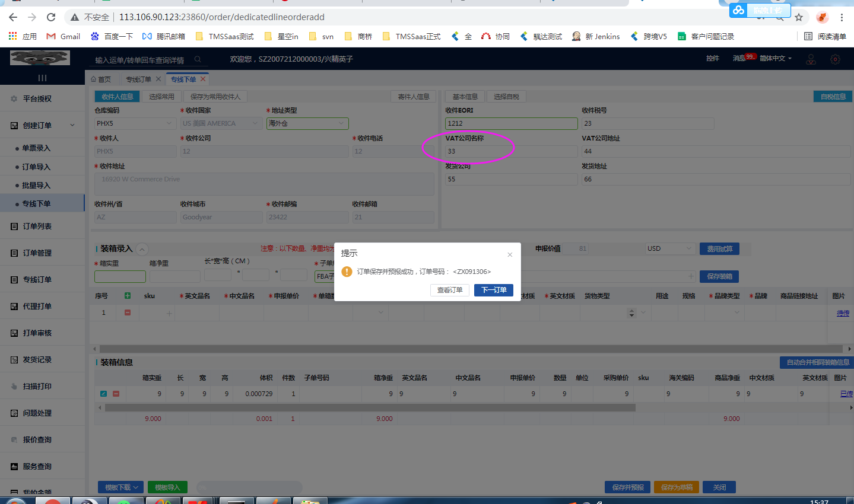This screenshot has height=504, width=854.
Task: Toggle sidebar with the three-bar collapse icon
Action: click(x=42, y=78)
